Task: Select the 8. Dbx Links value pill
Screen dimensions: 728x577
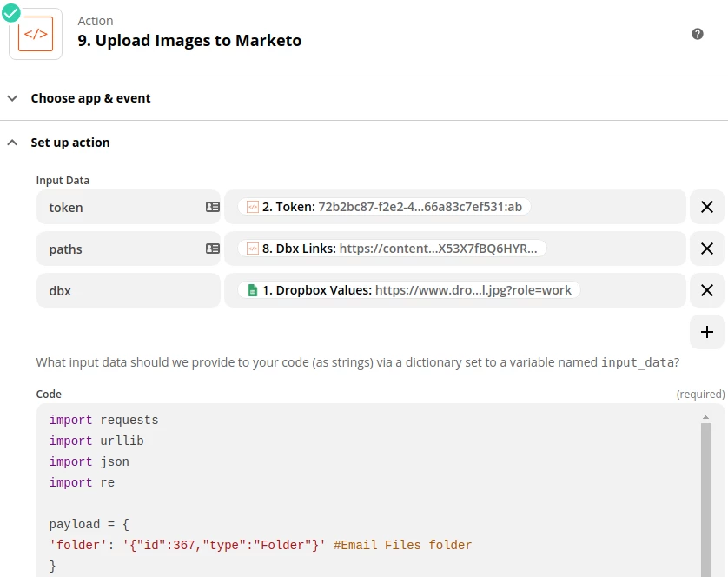Action: (x=392, y=249)
